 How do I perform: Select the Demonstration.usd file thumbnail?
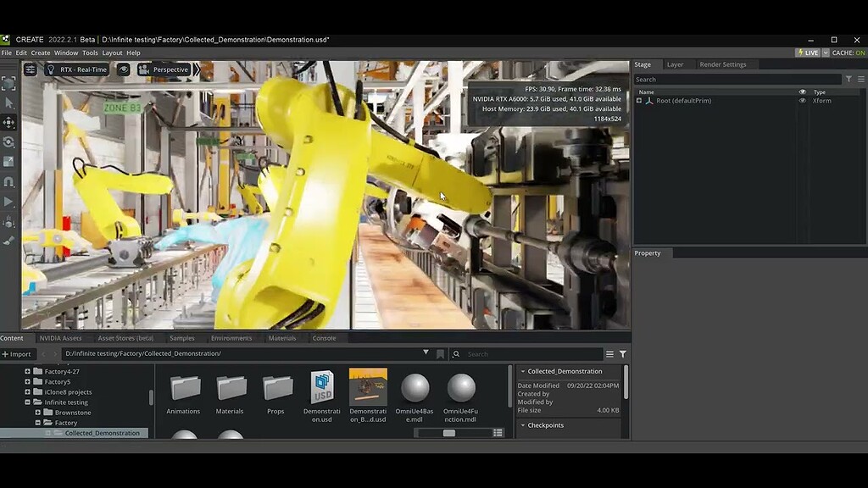[322, 386]
